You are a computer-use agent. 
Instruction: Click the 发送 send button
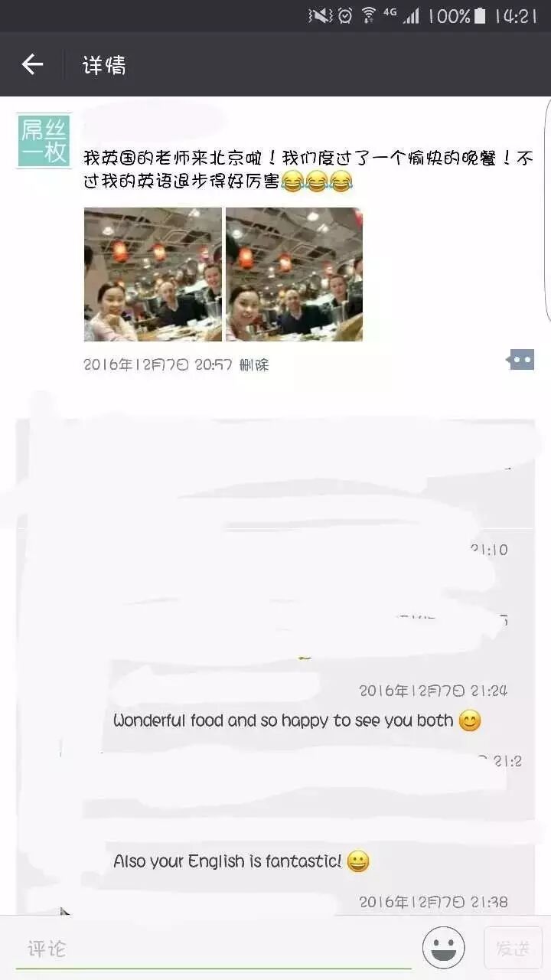pos(513,948)
